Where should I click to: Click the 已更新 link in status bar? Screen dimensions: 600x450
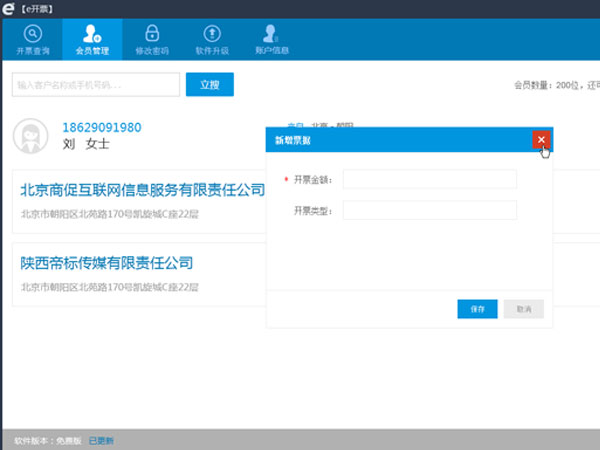(x=101, y=440)
